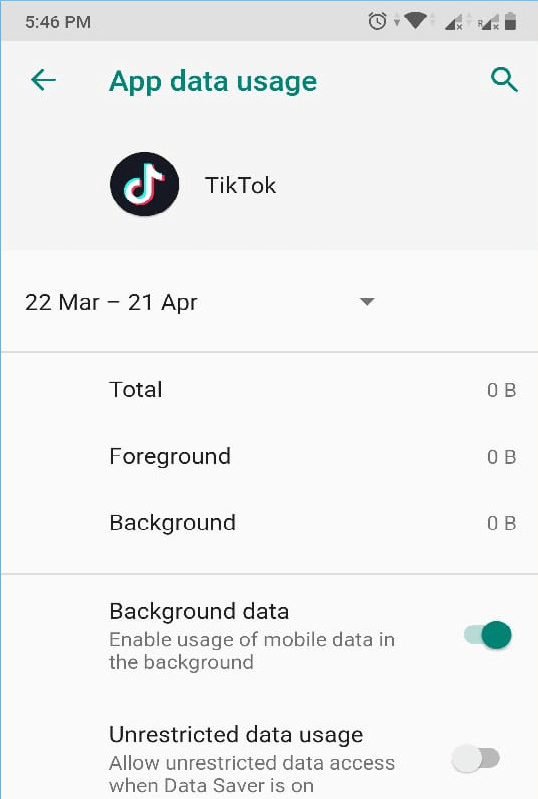Select the 22 Mar – 21 Apr period
This screenshot has width=538, height=799.
coord(111,302)
